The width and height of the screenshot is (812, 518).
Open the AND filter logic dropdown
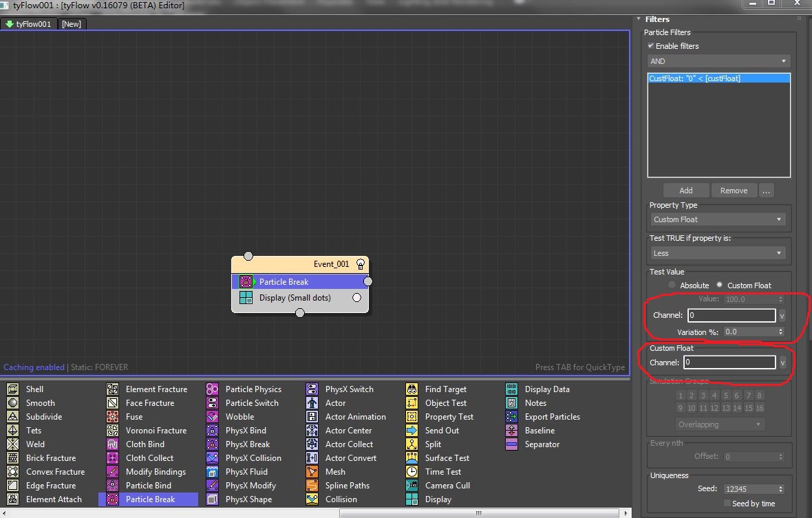(x=718, y=61)
